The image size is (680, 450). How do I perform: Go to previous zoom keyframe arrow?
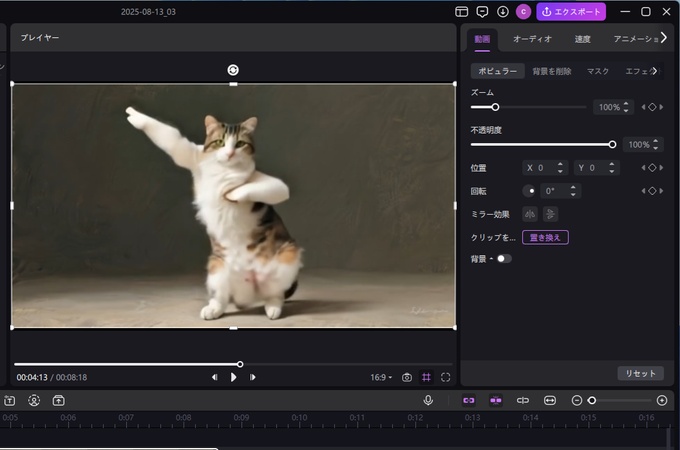pyautogui.click(x=643, y=107)
